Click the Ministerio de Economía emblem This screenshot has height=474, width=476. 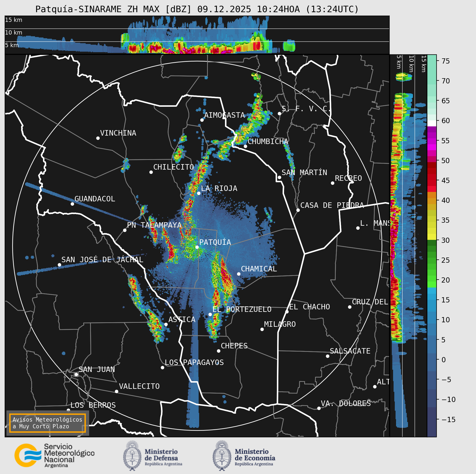[x=222, y=456]
